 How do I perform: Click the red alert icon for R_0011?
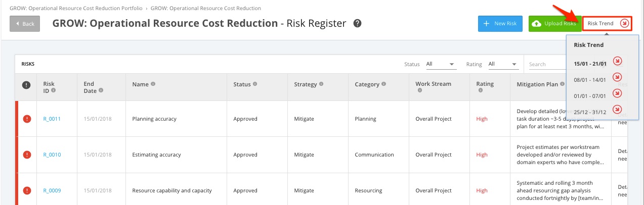[x=27, y=119]
